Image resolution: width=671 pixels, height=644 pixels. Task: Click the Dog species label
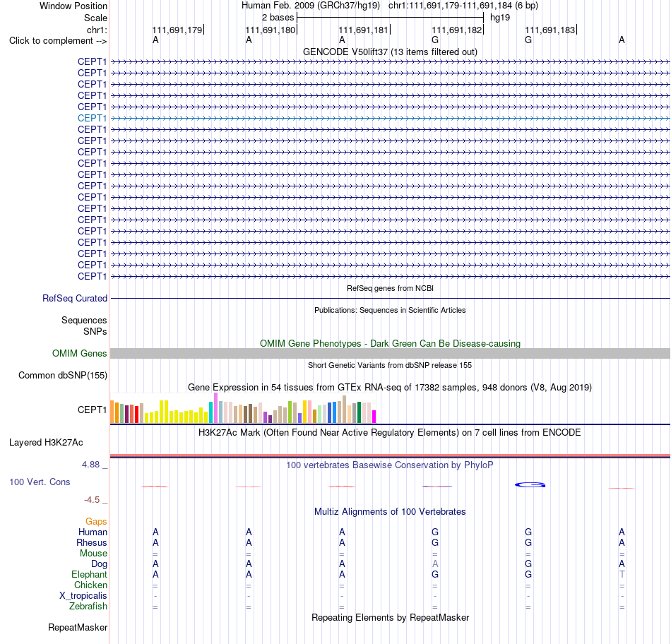[99, 564]
